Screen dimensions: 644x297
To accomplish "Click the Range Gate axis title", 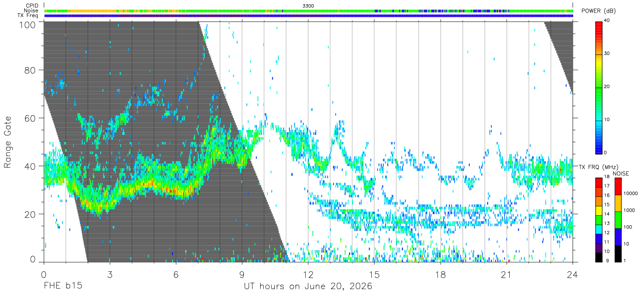I will (8, 142).
